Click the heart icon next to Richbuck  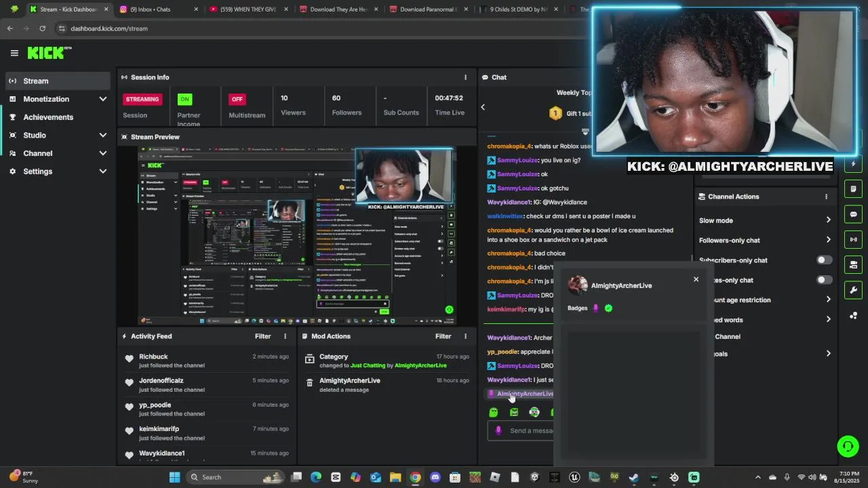point(129,359)
